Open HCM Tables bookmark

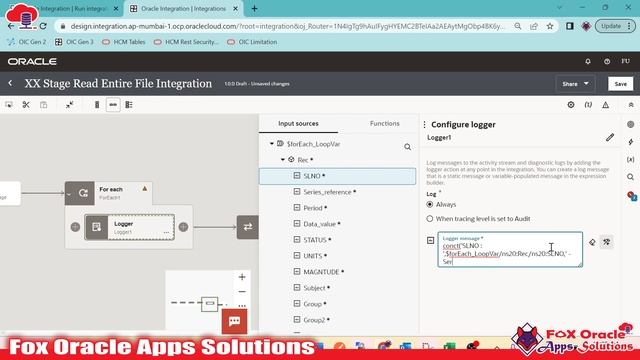coord(124,42)
